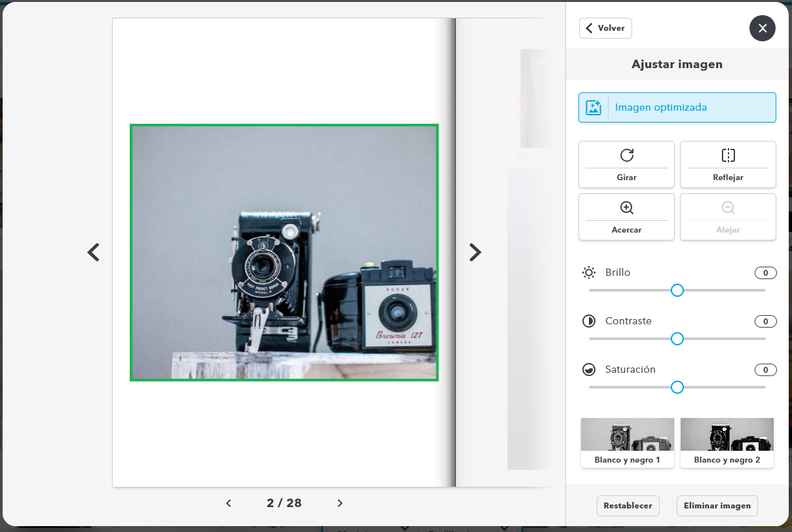Toggle the Imagen optimizada option

point(677,107)
